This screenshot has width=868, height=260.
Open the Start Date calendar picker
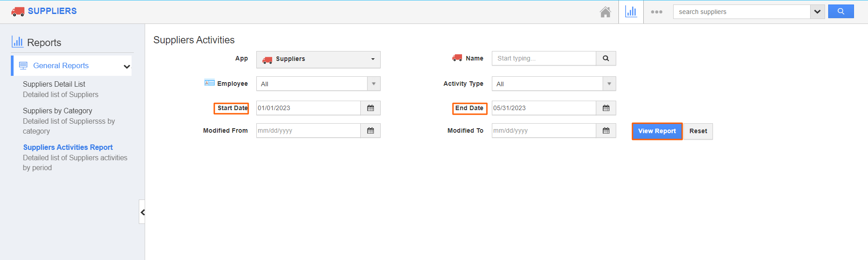coord(371,108)
